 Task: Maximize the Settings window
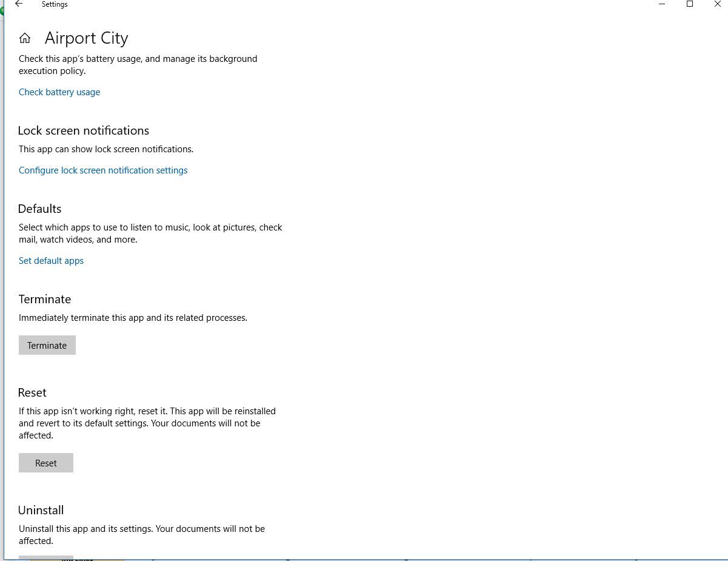(689, 4)
